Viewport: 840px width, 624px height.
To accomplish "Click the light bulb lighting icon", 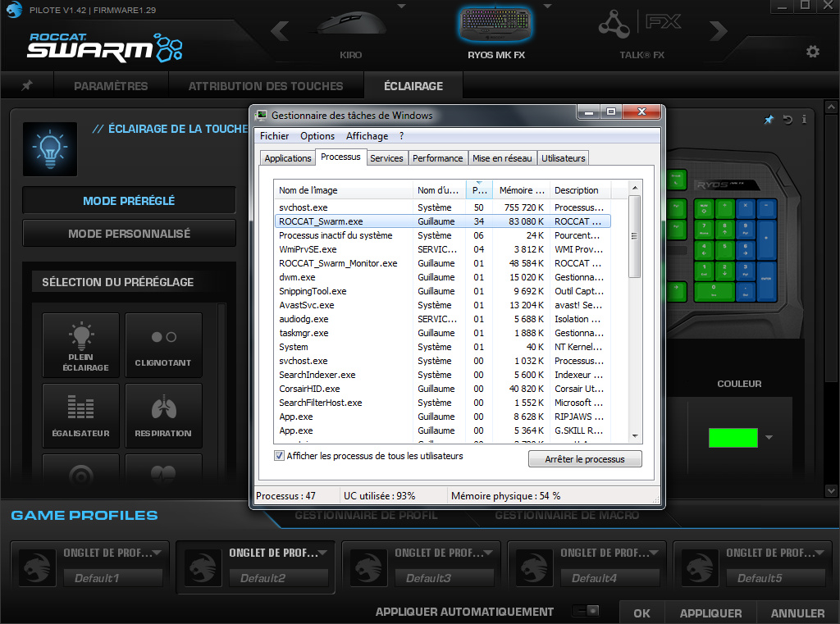I will (x=50, y=149).
